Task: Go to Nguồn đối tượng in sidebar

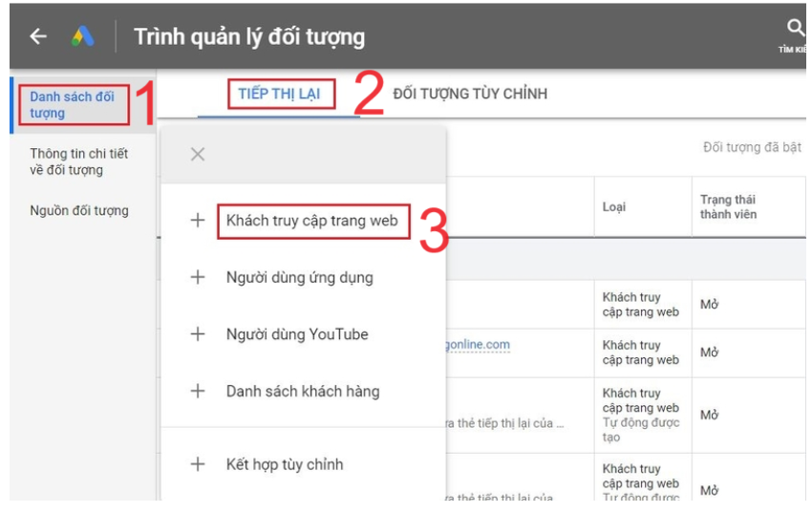Action: point(78,210)
